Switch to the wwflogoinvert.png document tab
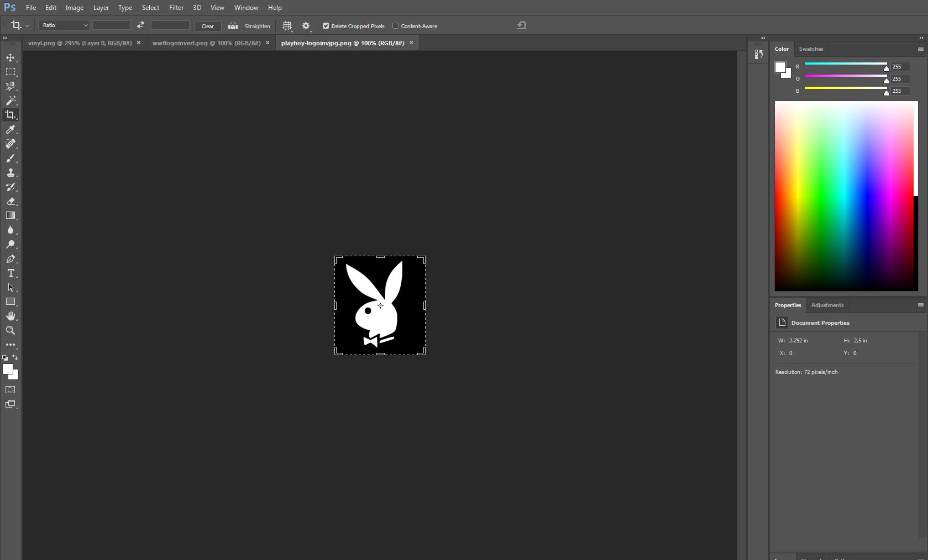The height and width of the screenshot is (560, 928). 206,43
